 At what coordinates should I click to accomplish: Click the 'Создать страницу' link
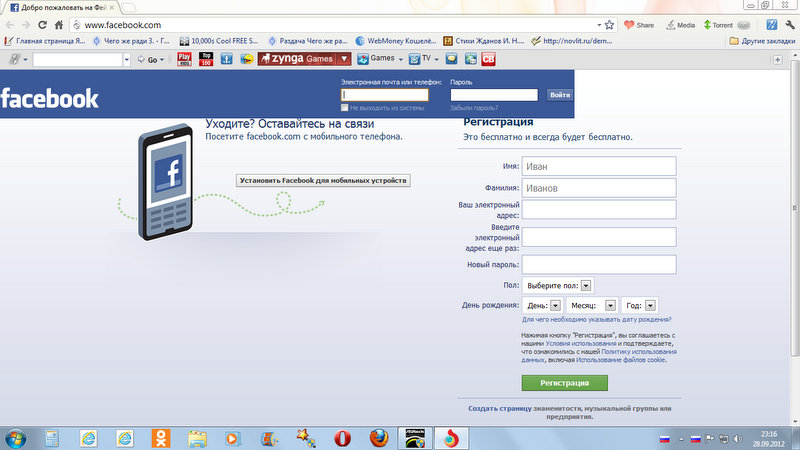click(499, 408)
